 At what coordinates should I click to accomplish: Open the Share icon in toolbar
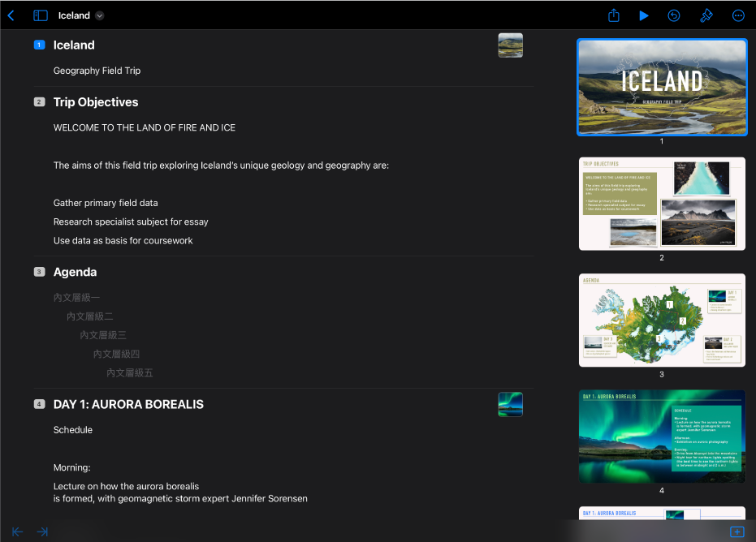point(613,15)
